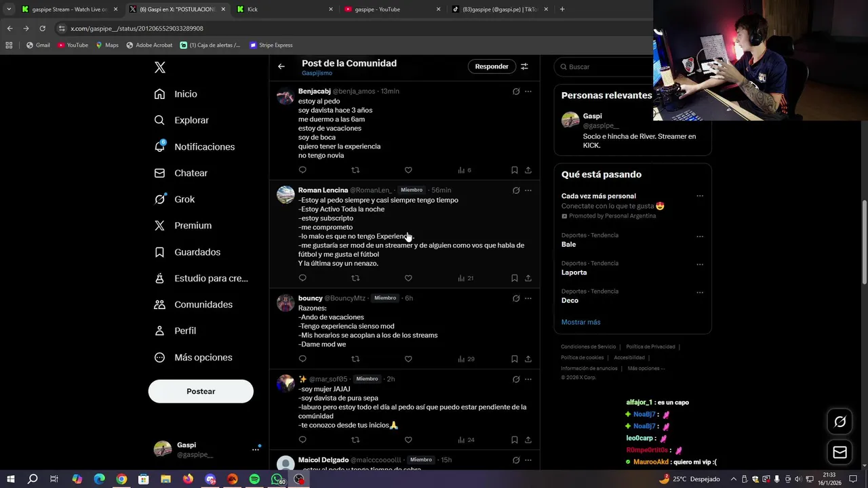Reply to bouncy's post

point(302,359)
